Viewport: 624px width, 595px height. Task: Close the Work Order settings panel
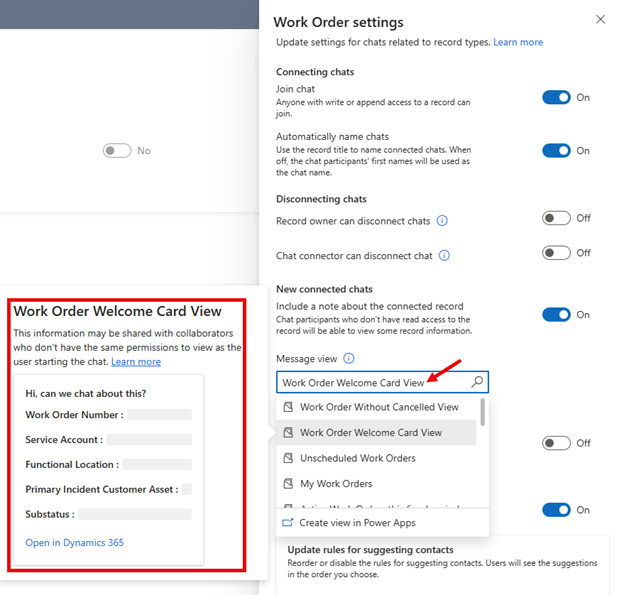click(x=600, y=19)
